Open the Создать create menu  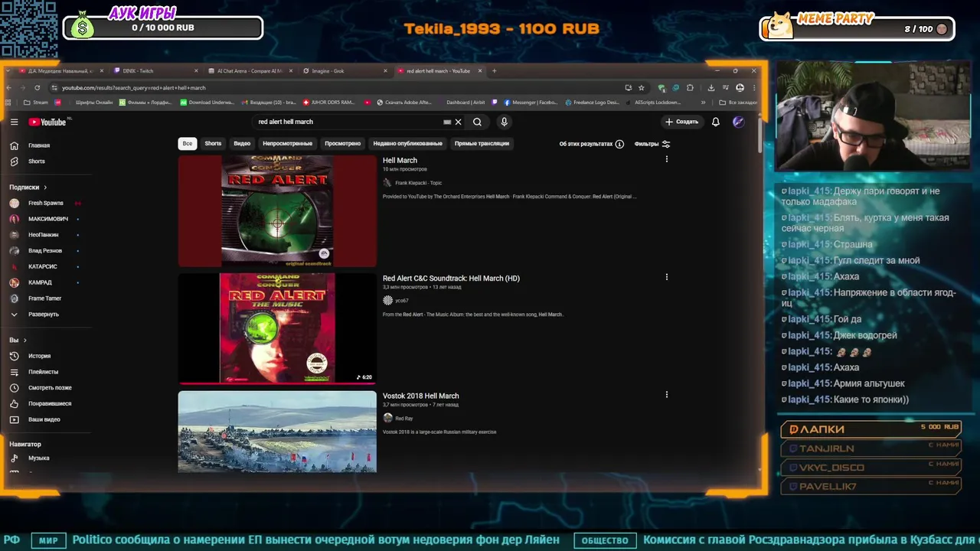[x=681, y=122]
